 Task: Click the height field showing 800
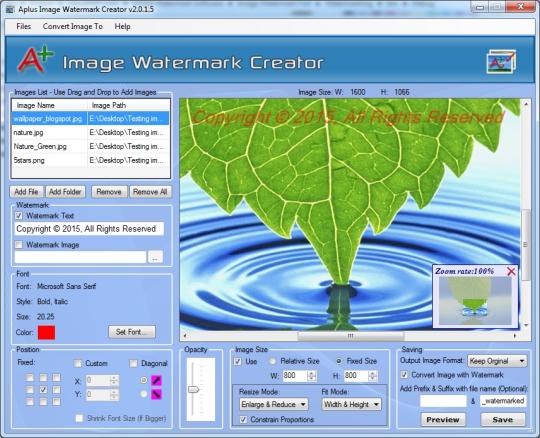pyautogui.click(x=356, y=376)
